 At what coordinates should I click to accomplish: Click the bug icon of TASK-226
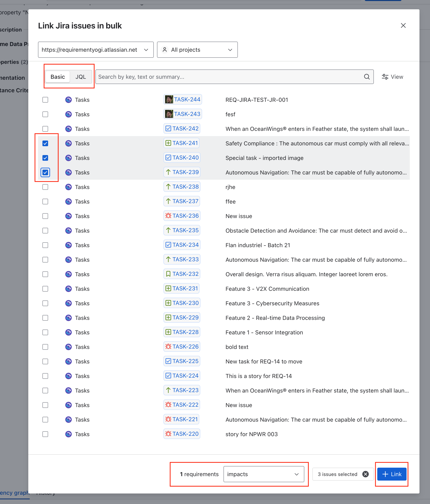(168, 347)
